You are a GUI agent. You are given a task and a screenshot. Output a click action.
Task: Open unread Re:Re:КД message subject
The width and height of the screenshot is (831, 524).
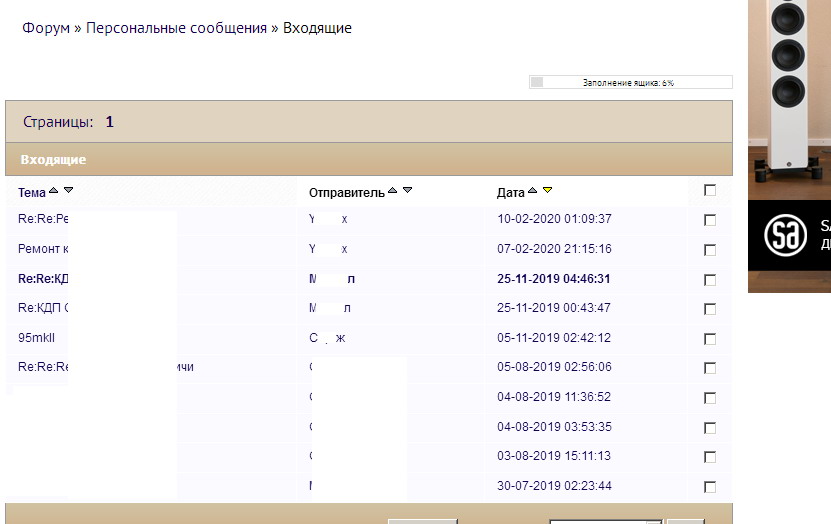pyautogui.click(x=42, y=279)
